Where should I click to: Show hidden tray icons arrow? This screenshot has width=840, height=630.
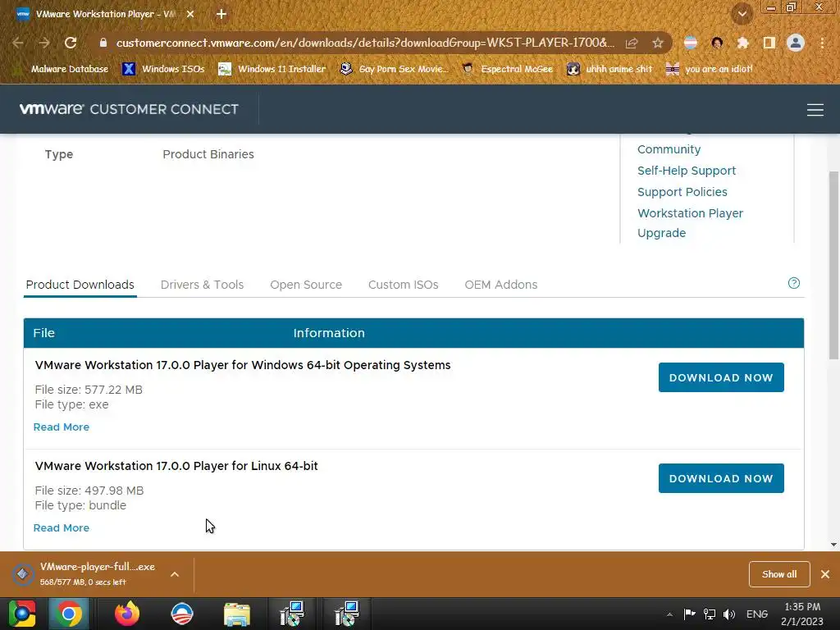point(669,614)
